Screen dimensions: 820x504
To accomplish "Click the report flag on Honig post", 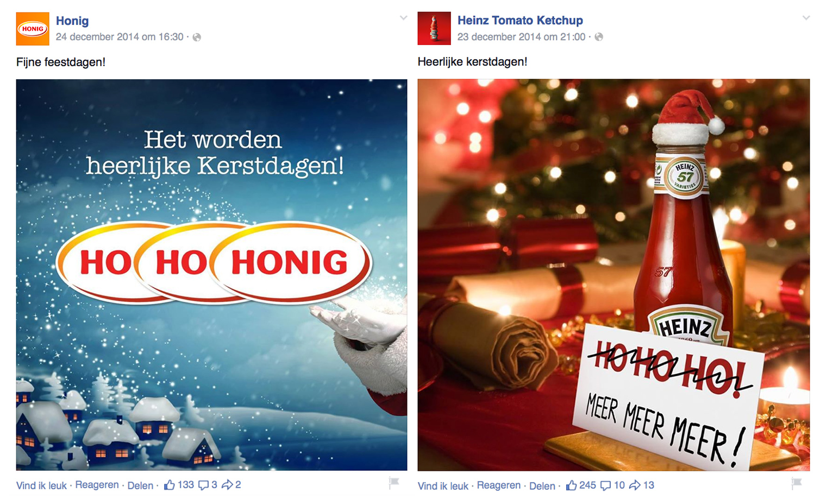I will (x=394, y=483).
